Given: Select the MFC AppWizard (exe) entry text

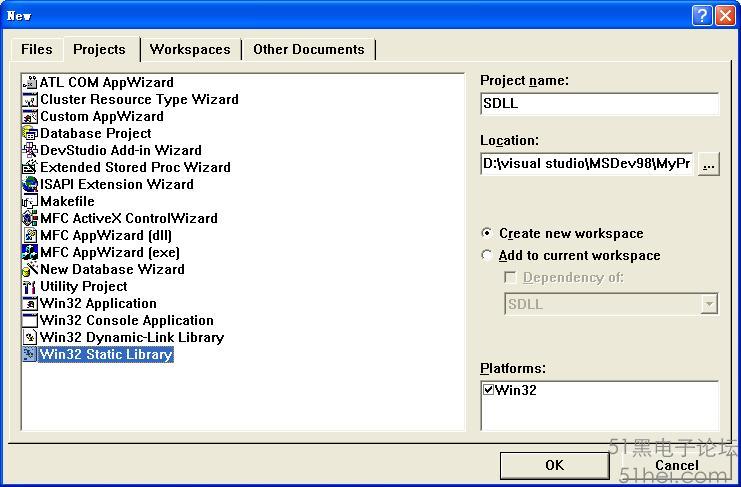Looking at the screenshot, I should pyautogui.click(x=110, y=252).
